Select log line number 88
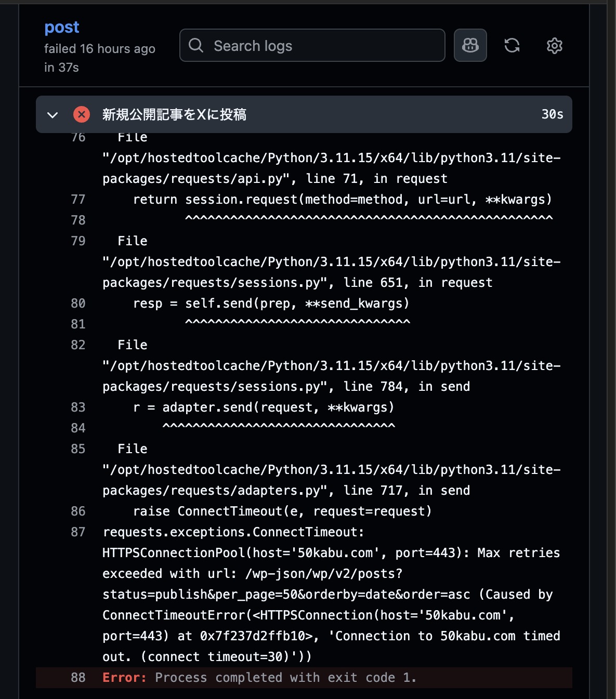Viewport: 616px width, 699px height. pyautogui.click(x=78, y=678)
